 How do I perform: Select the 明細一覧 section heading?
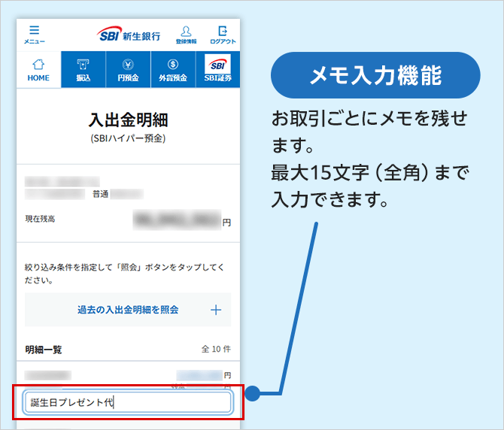tap(44, 350)
